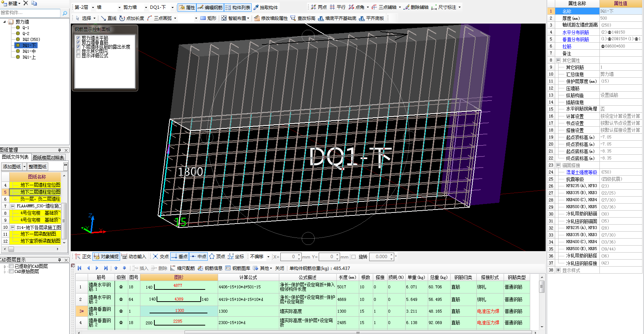Select DQ2 (350) in component tree
This screenshot has width=644, height=334.
click(x=31, y=39)
